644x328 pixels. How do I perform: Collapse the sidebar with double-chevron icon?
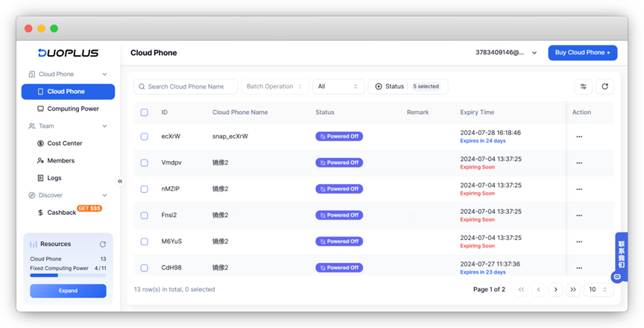120,181
